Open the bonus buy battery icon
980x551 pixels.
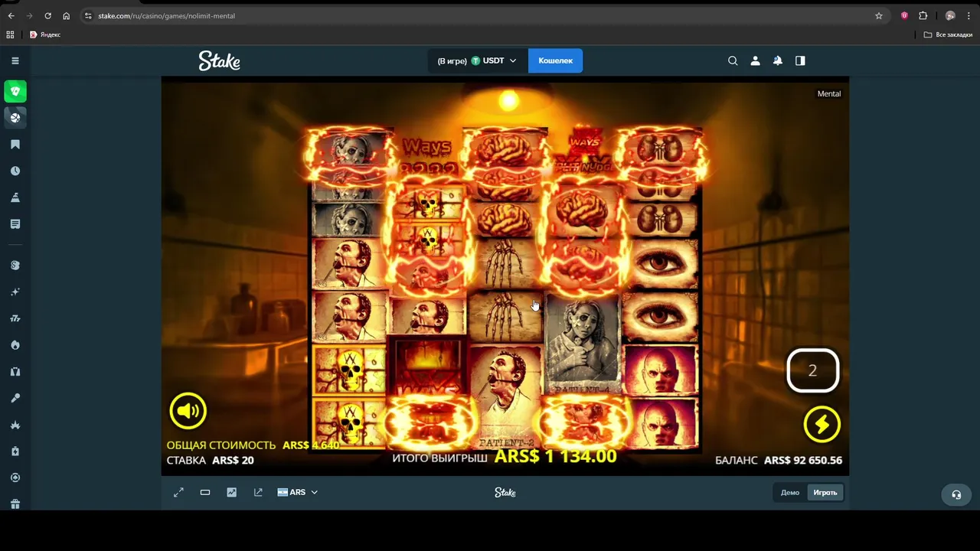tap(15, 452)
